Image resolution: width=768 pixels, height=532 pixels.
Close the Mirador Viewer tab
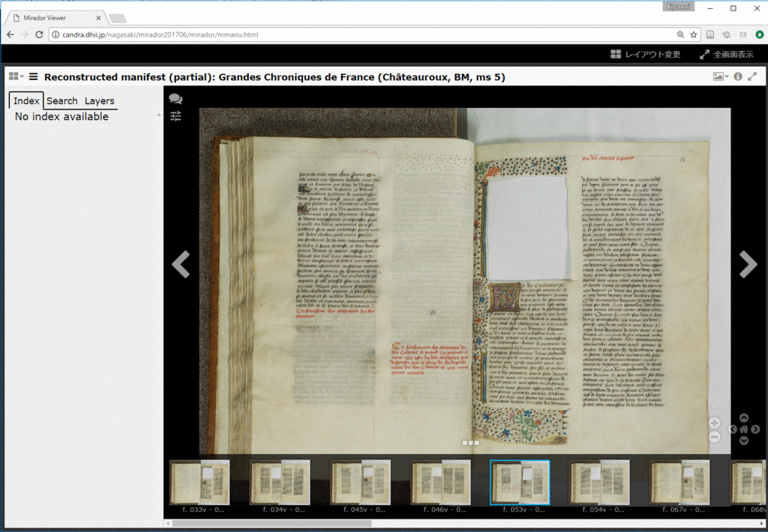tap(98, 18)
